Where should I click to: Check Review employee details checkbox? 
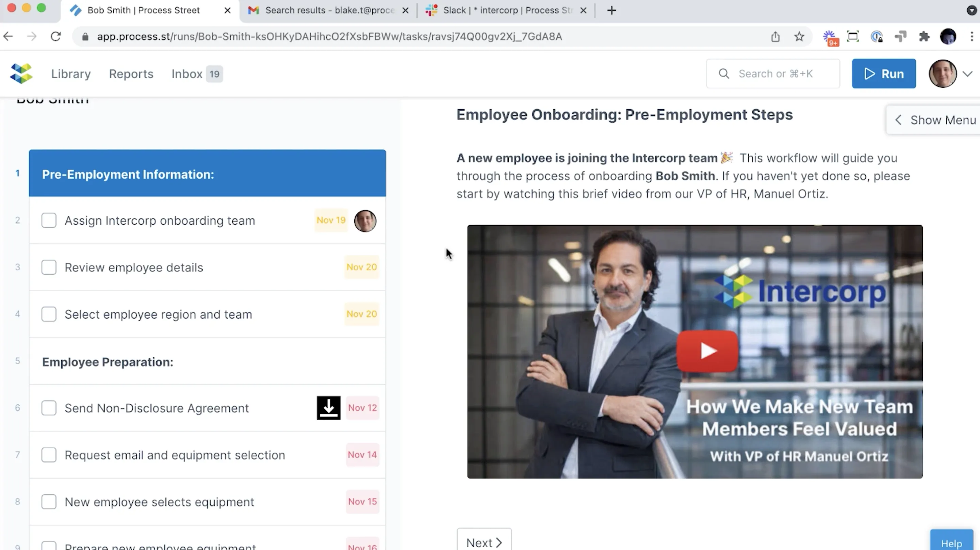49,267
